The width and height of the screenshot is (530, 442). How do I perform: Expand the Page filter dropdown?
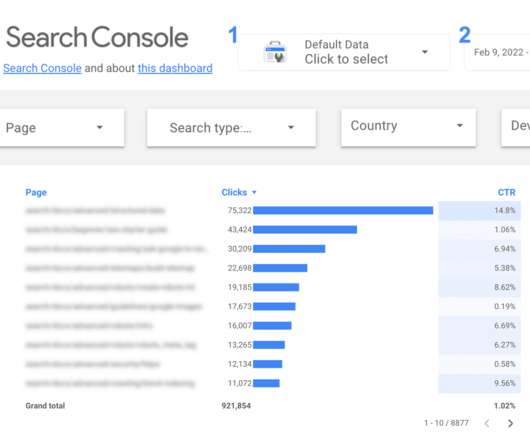[62, 128]
